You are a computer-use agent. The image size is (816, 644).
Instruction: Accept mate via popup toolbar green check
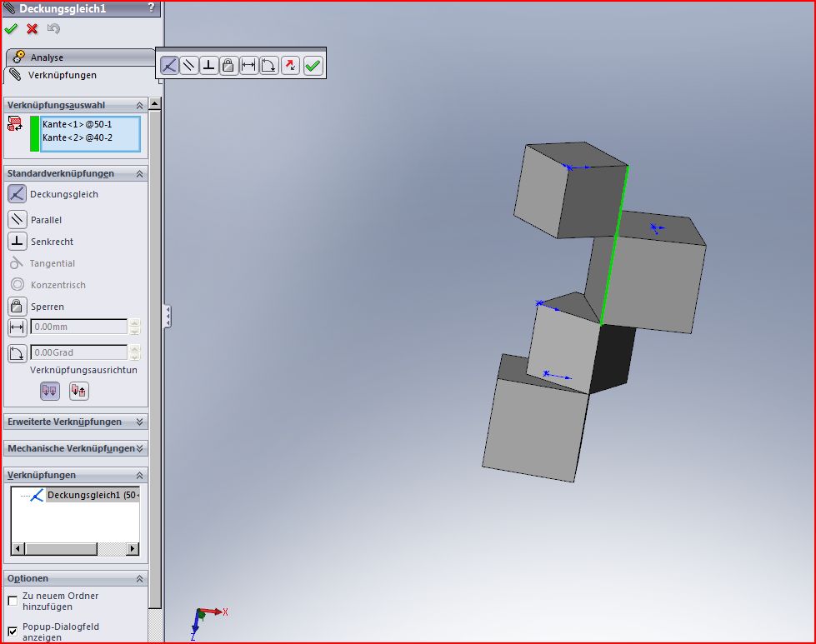(313, 66)
